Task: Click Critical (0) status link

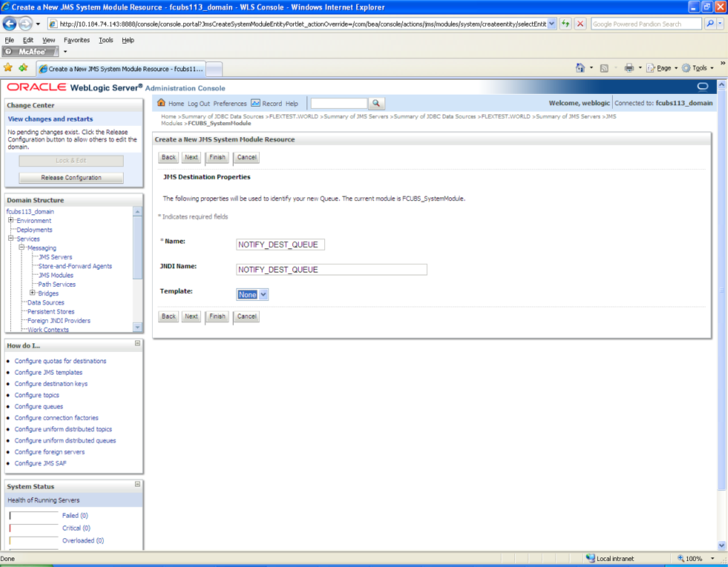Action: pos(76,528)
